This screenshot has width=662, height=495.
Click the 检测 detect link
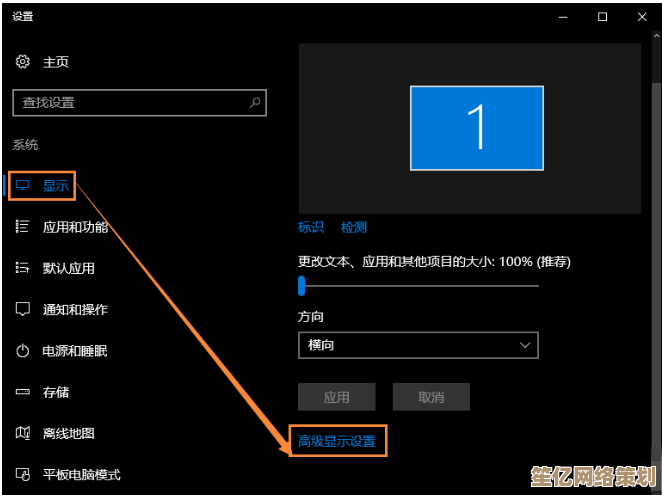point(354,227)
